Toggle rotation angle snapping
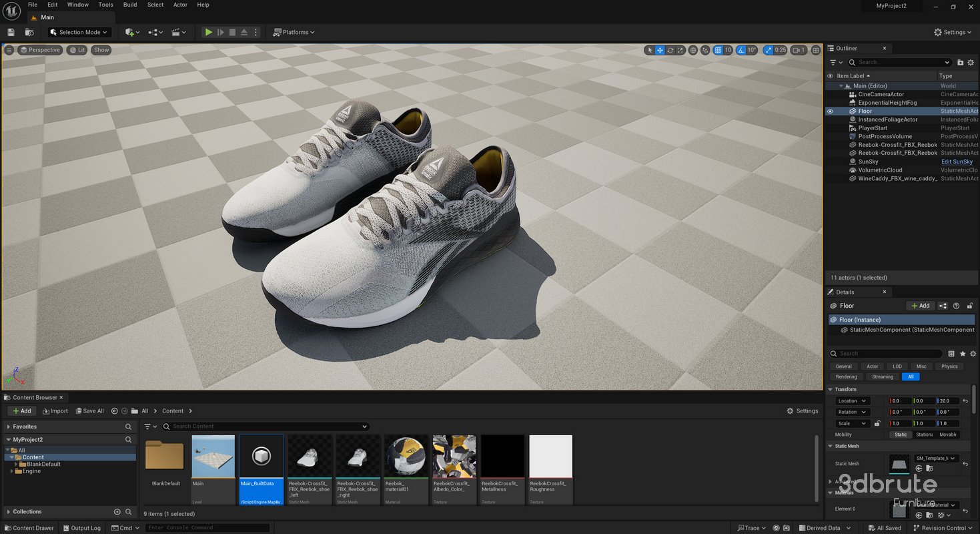Image resolution: width=980 pixels, height=534 pixels. pos(741,50)
